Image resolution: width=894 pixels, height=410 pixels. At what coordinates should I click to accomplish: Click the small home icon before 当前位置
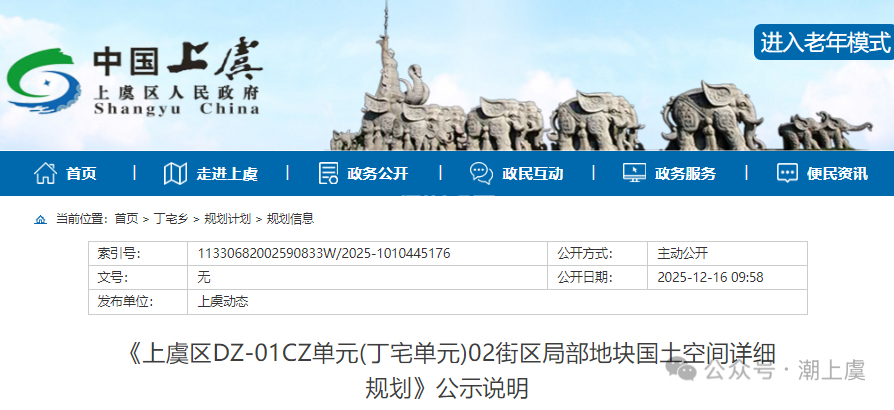click(41, 219)
